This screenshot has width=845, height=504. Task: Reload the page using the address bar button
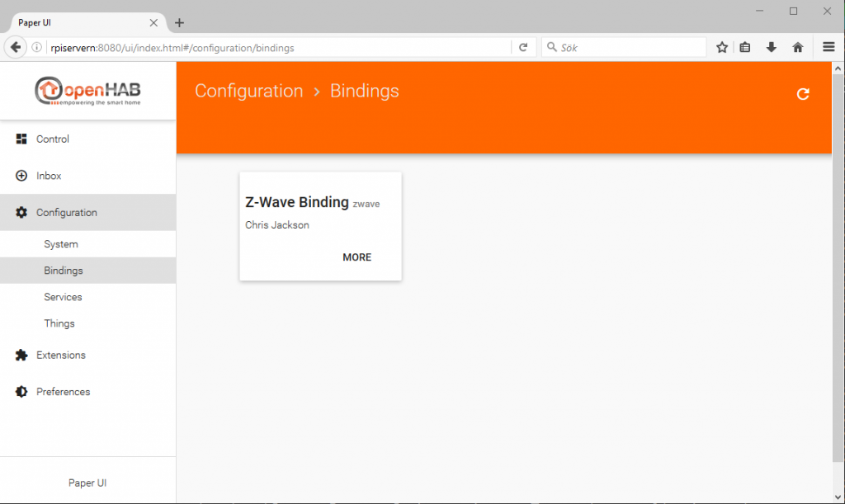pos(523,47)
